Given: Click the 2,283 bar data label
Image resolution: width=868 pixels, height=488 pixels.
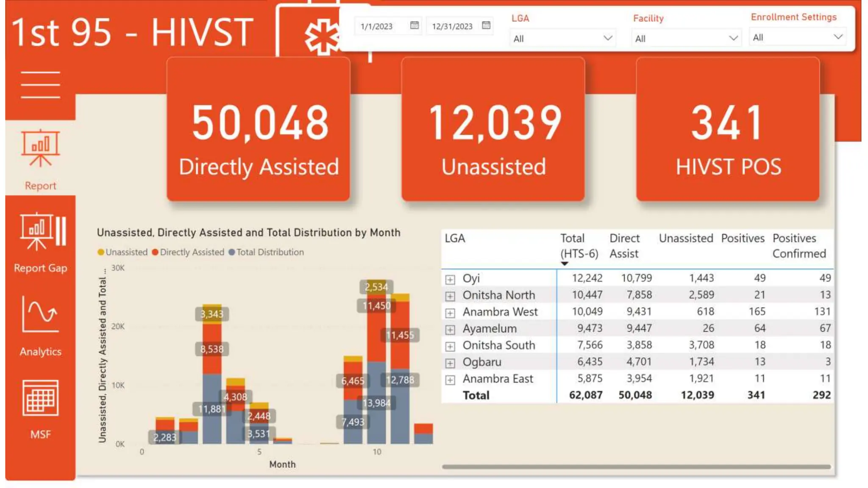Looking at the screenshot, I should click(164, 437).
